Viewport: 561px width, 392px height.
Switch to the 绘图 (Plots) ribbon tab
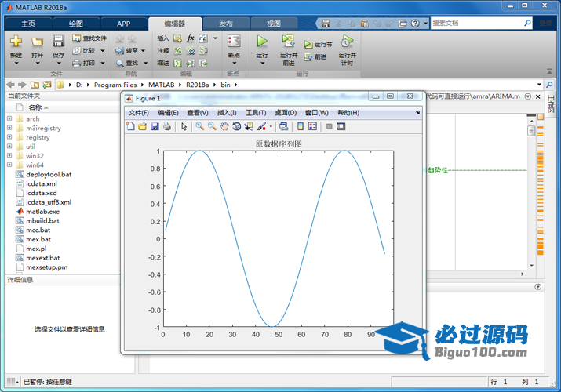coord(76,24)
